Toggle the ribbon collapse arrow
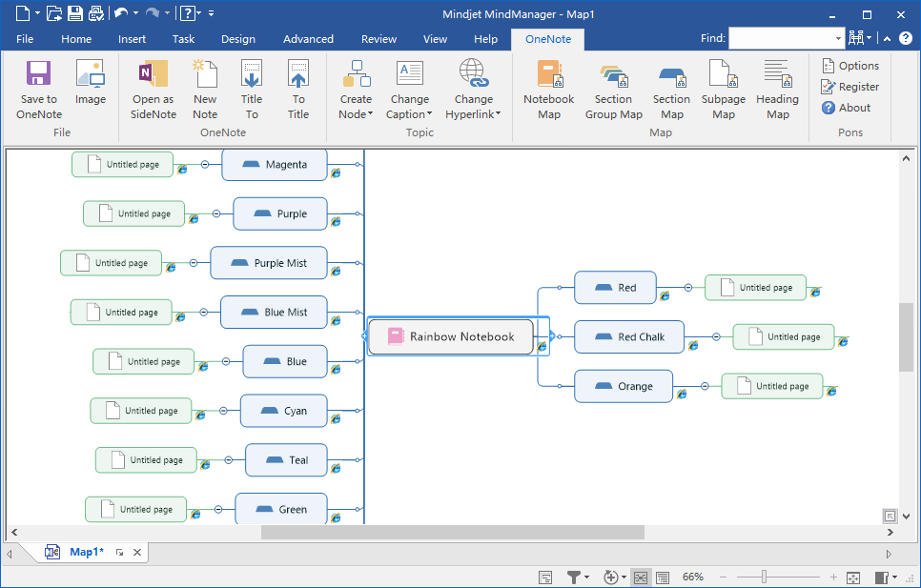The width and height of the screenshot is (921, 588). 887,39
